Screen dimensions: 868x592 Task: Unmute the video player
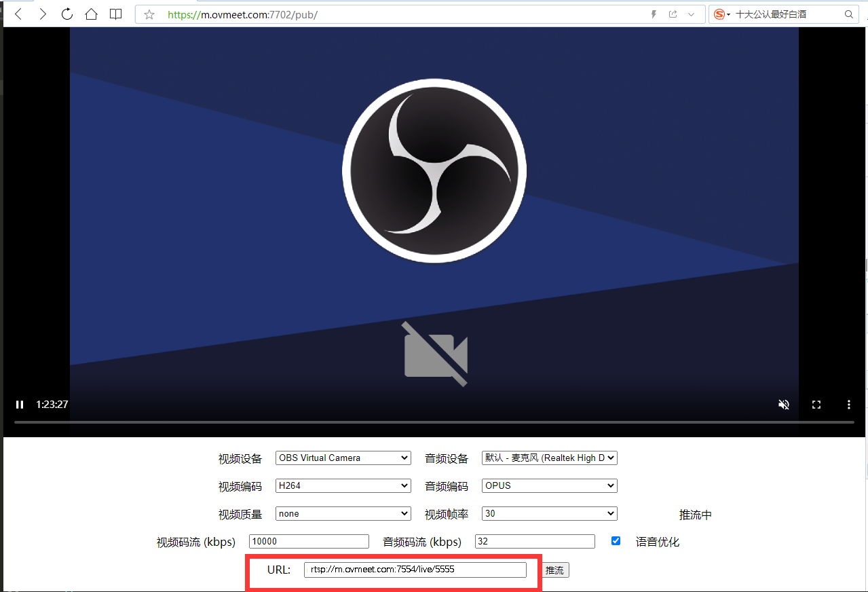783,404
